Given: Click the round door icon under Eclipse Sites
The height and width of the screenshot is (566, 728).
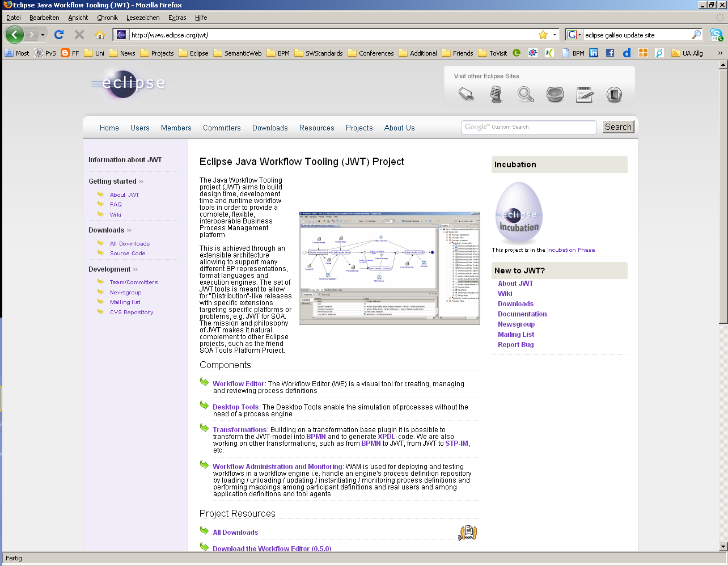Looking at the screenshot, I should click(x=614, y=94).
